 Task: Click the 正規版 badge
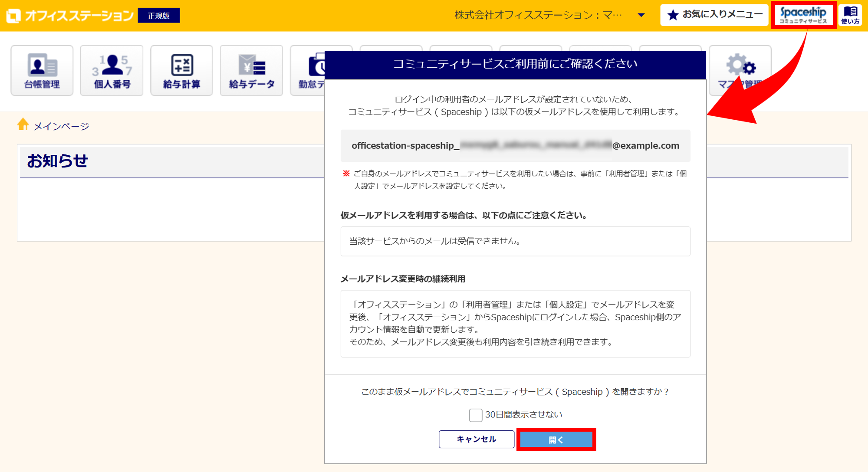[x=159, y=16]
